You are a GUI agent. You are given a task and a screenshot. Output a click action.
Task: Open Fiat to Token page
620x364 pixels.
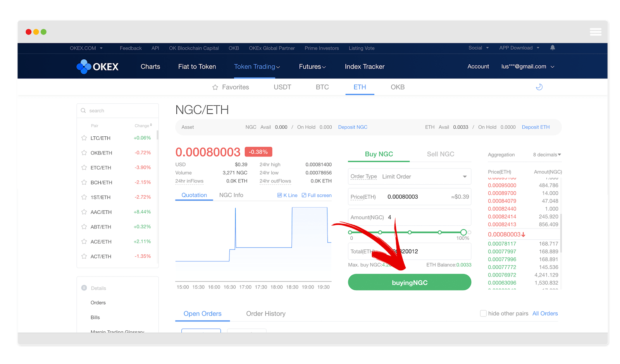(197, 67)
